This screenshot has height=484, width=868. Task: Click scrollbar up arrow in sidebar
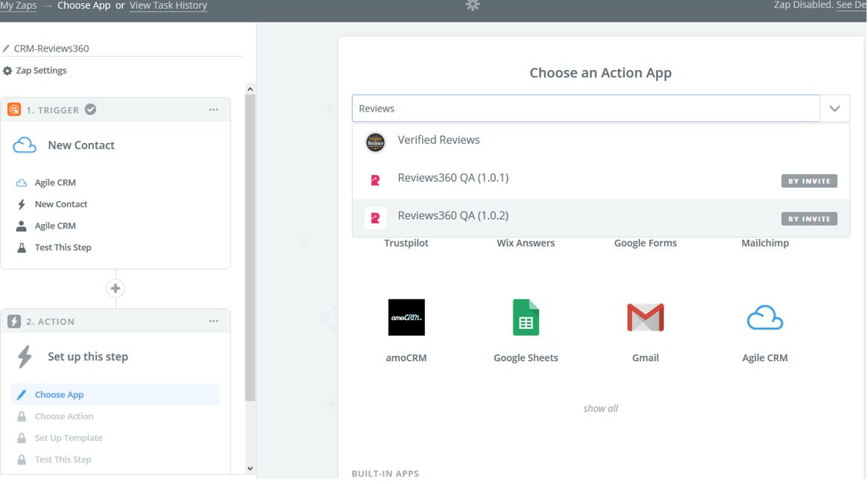coord(250,89)
